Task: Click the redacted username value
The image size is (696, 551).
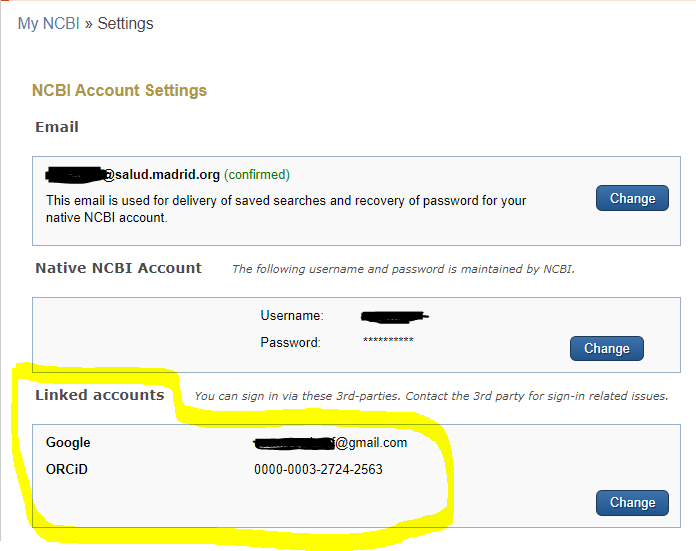Action: [x=395, y=317]
